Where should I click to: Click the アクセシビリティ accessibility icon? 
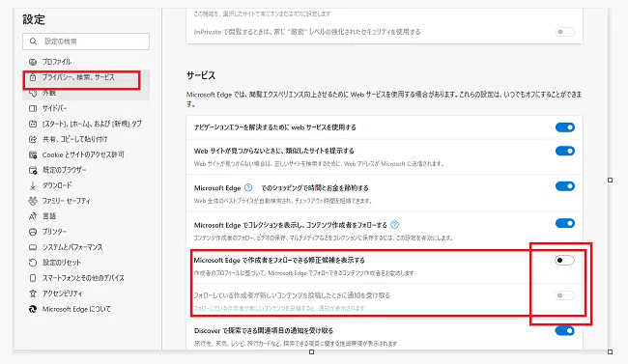(33, 294)
